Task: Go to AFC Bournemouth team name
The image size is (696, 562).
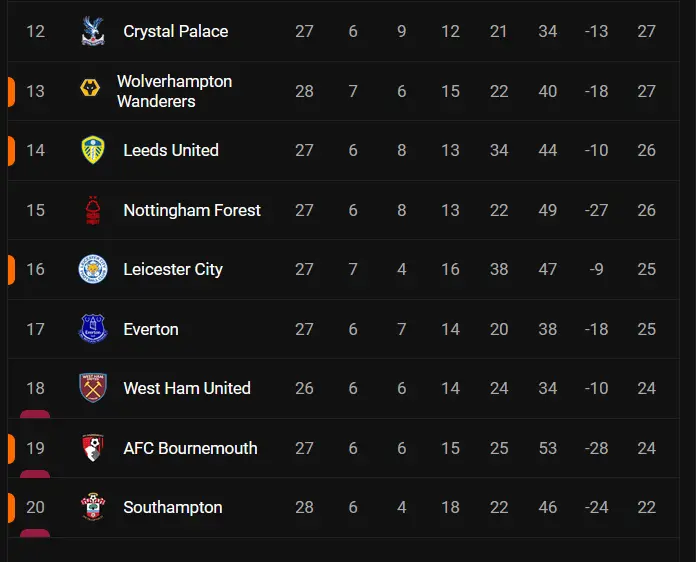Action: point(190,448)
